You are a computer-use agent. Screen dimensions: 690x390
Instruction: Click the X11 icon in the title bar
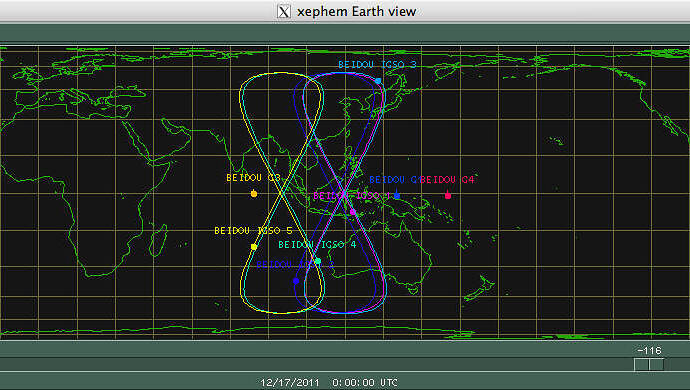pos(284,11)
